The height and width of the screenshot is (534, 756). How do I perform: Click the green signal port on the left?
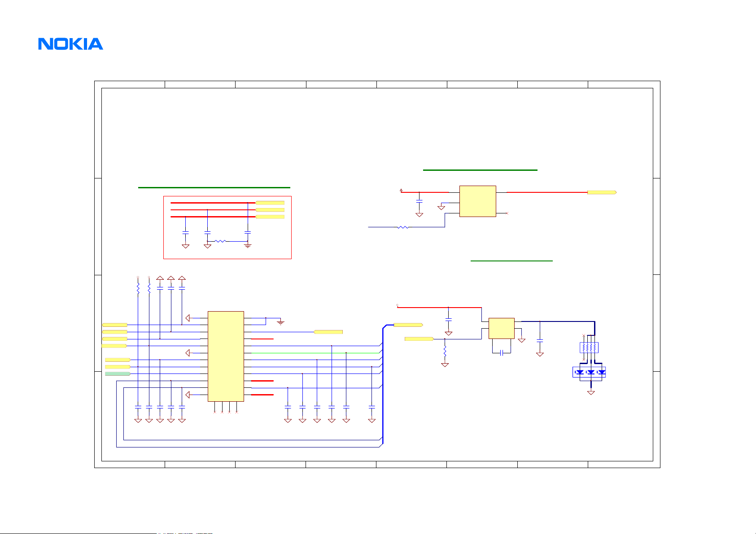(118, 373)
